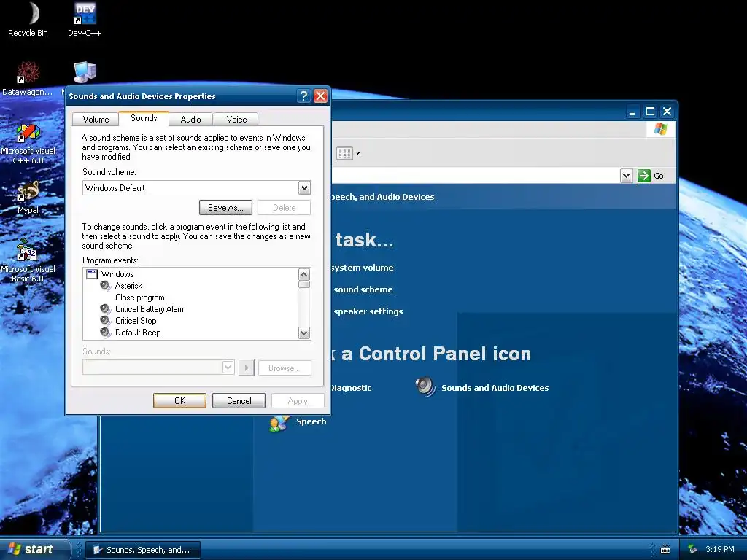Open the Start menu
This screenshot has width=747, height=560.
[32, 549]
